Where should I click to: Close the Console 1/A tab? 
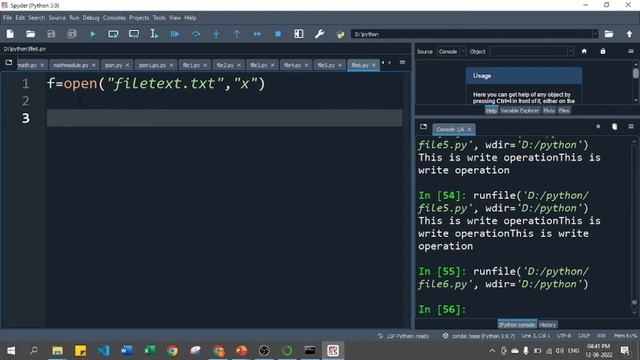(x=469, y=129)
